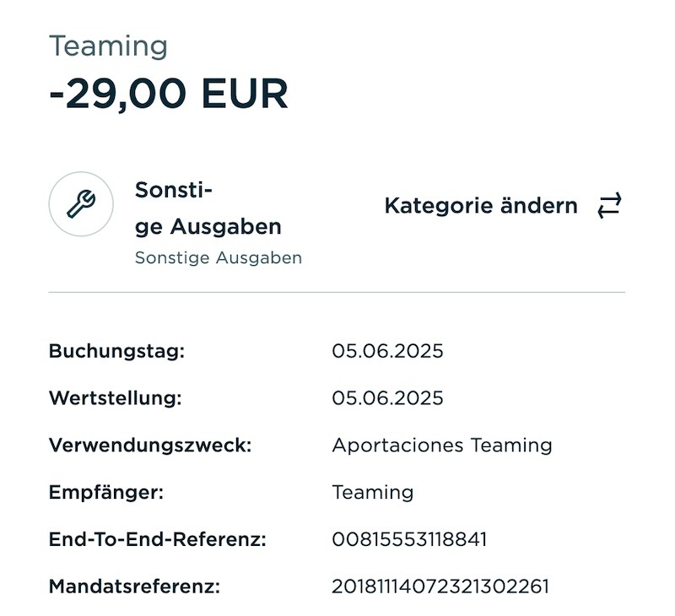Click the Verwendungszweck label
The image size is (675, 616).
point(150,445)
